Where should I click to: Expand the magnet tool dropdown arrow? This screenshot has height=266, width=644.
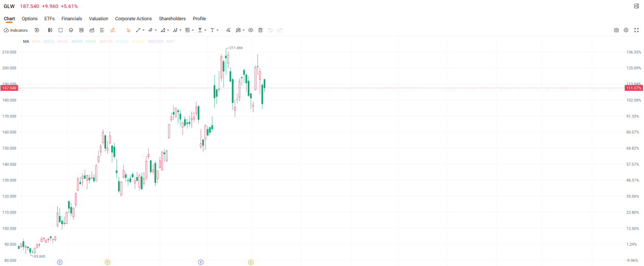point(243,30)
